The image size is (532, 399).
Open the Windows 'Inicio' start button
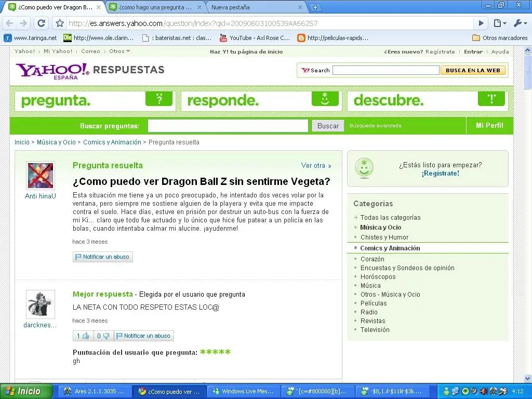26,391
